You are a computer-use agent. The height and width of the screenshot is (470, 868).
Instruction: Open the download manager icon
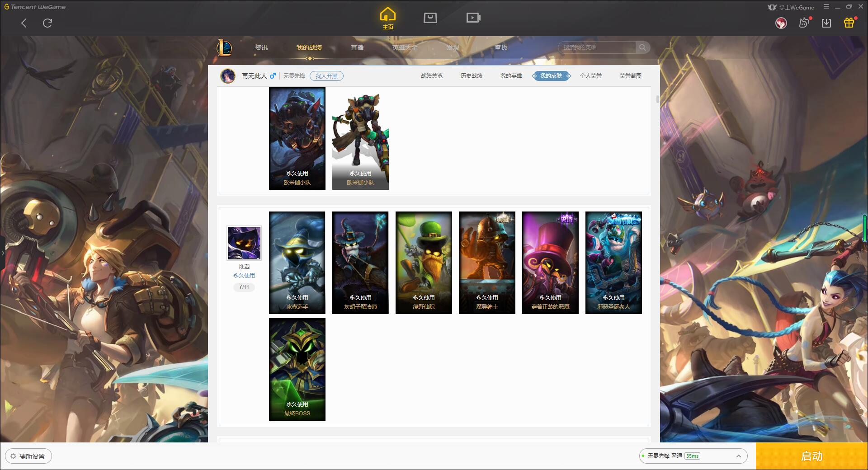coord(826,23)
